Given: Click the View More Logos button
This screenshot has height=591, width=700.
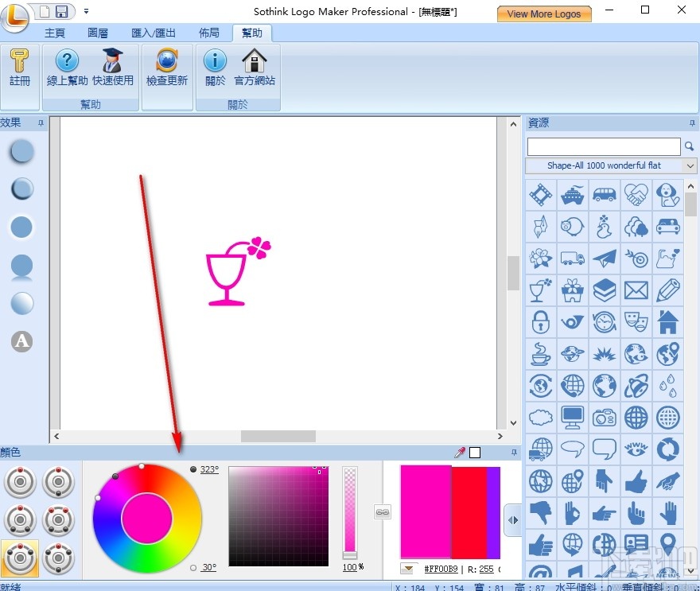Looking at the screenshot, I should click(x=544, y=14).
